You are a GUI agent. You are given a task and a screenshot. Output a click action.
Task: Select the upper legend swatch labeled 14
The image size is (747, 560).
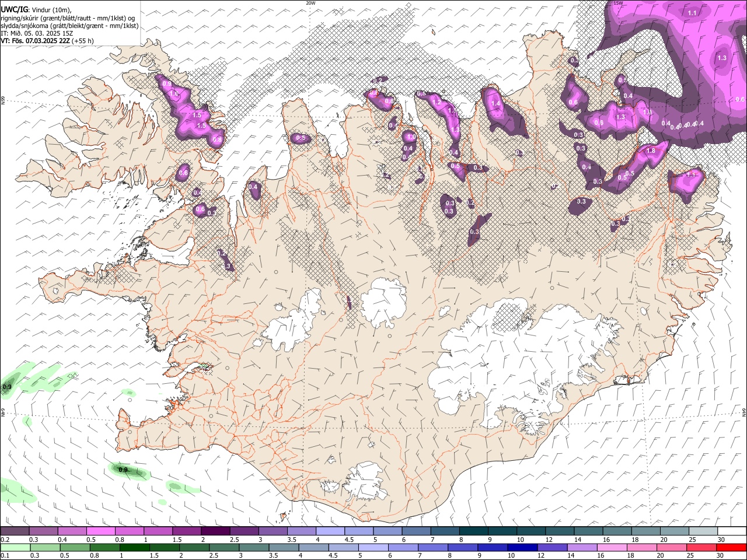[x=588, y=531]
